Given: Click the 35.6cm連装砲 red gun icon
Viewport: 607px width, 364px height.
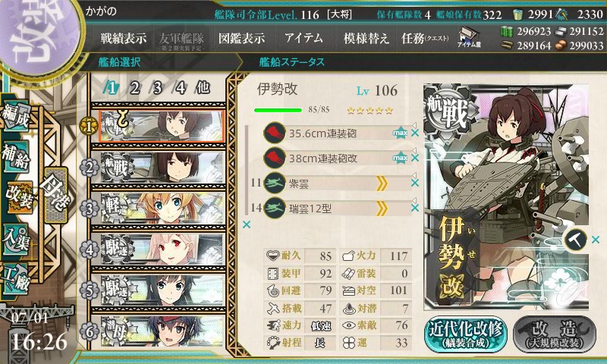Looking at the screenshot, I should [275, 133].
